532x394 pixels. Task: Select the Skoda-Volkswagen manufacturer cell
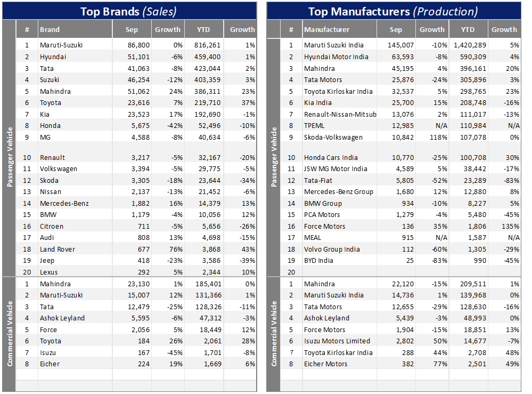coord(333,138)
